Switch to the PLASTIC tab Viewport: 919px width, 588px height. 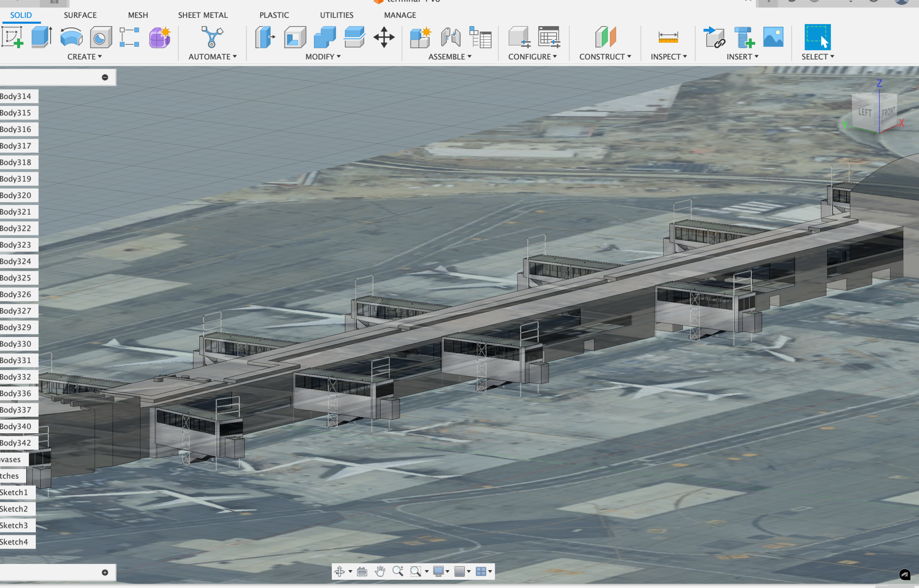tap(274, 15)
